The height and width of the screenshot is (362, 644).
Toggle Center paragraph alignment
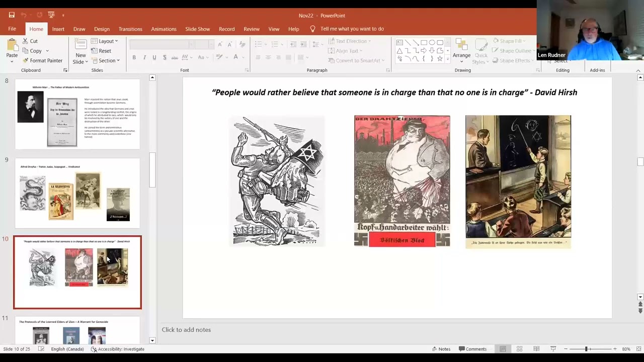pyautogui.click(x=268, y=57)
